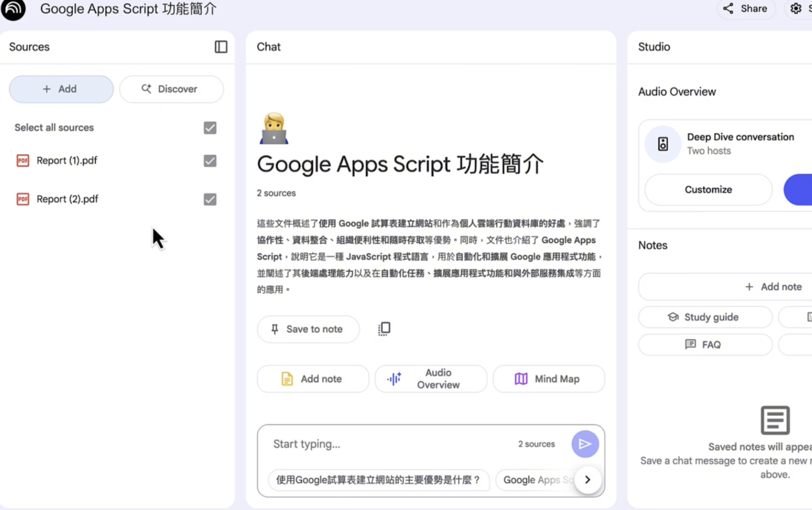This screenshot has height=510, width=812.
Task: Click the notebook emoji icon
Action: 274,129
